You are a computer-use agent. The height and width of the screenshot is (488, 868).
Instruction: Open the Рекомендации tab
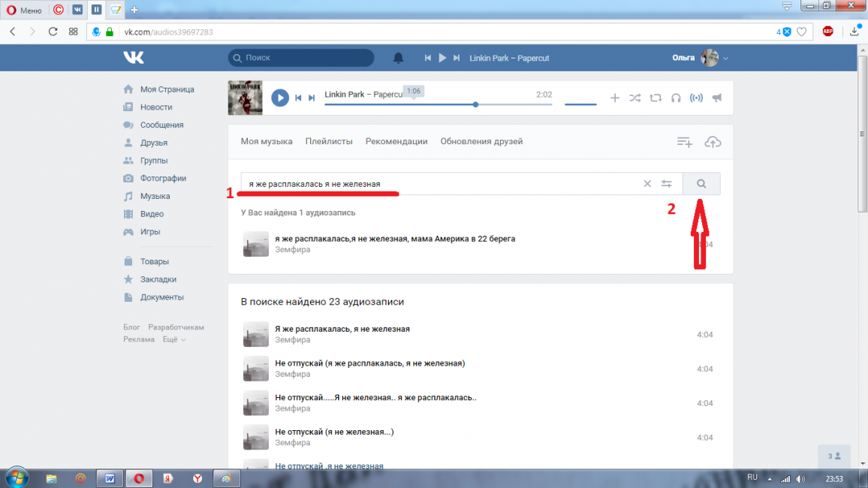point(396,141)
